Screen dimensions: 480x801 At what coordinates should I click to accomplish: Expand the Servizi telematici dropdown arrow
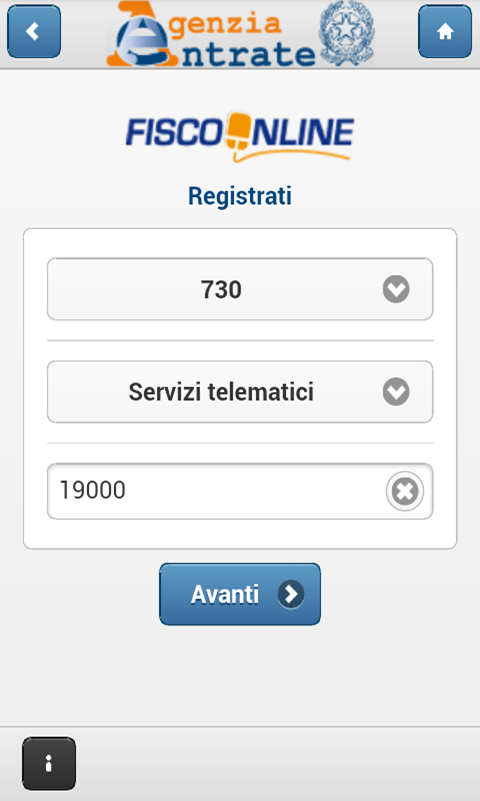click(396, 392)
